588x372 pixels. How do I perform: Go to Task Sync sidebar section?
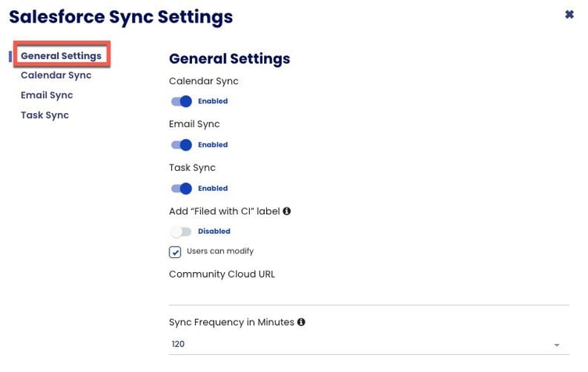[x=45, y=115]
